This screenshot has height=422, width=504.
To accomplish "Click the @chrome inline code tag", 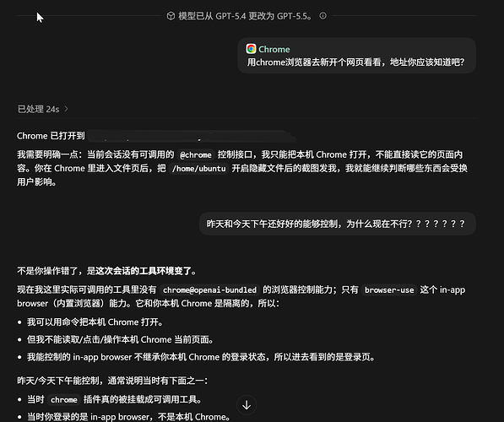I will tap(196, 155).
